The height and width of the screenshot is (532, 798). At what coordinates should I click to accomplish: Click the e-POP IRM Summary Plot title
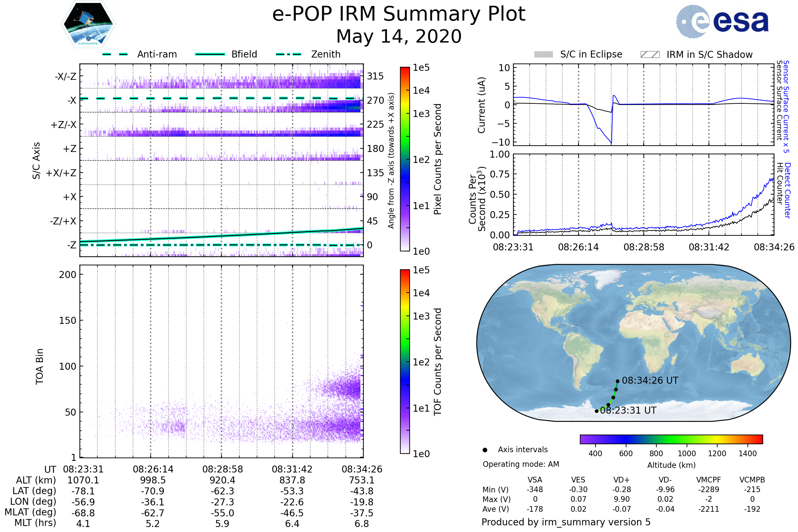[399, 14]
